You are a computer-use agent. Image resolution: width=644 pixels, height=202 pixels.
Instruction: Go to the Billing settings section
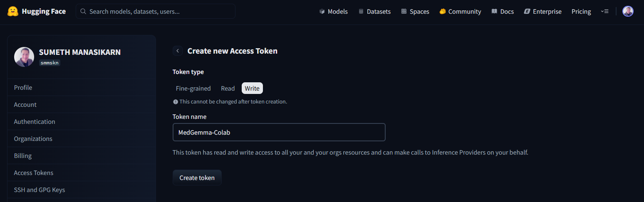pyautogui.click(x=23, y=156)
